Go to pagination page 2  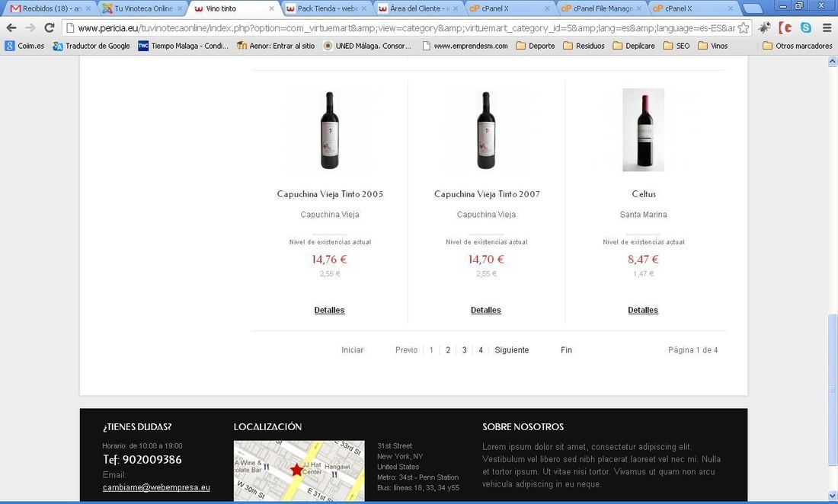(448, 349)
